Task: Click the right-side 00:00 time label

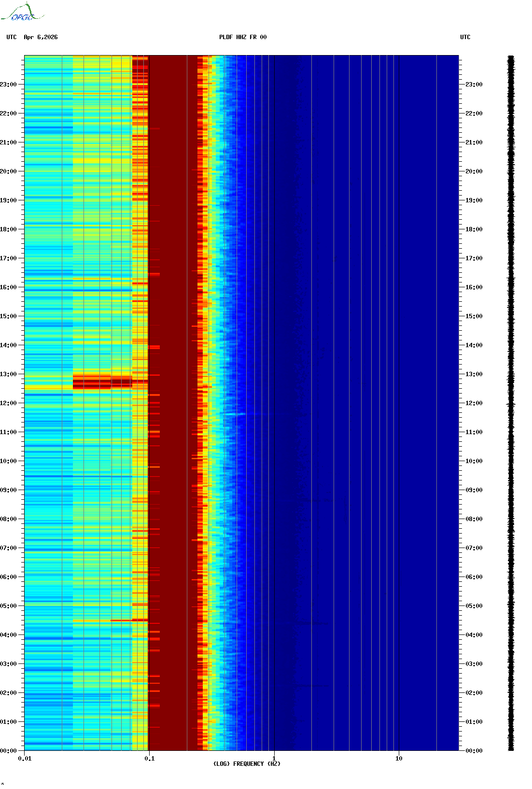Action: [x=474, y=751]
